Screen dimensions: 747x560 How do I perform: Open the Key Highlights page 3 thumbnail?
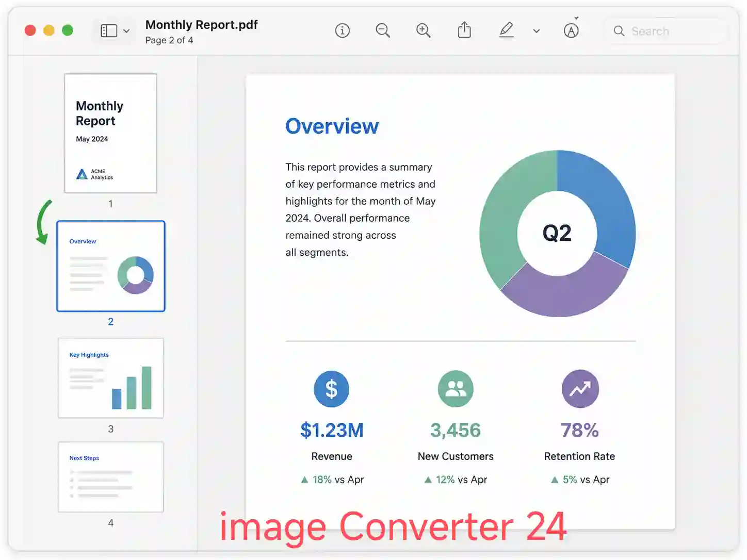click(111, 378)
